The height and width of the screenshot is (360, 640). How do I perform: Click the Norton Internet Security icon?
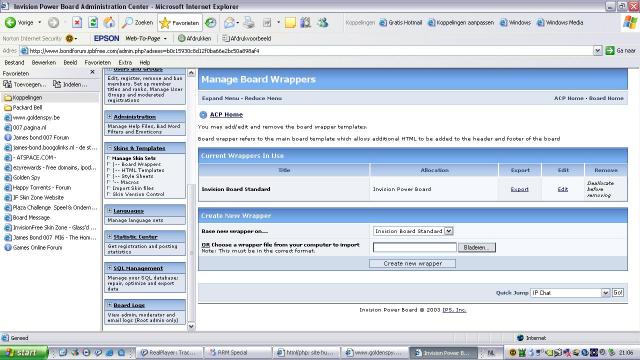69,38
